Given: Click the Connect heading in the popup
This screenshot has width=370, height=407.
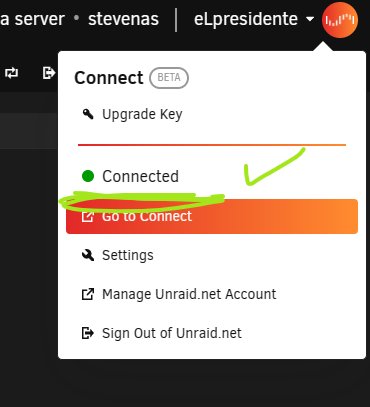Looking at the screenshot, I should [109, 78].
